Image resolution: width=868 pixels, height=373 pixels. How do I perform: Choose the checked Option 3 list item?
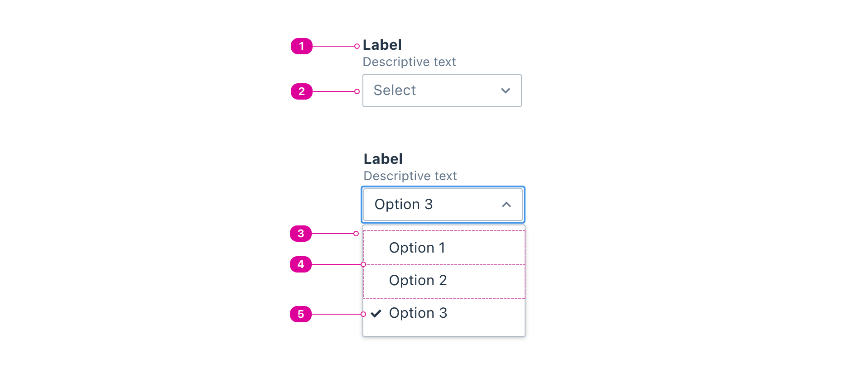[418, 313]
